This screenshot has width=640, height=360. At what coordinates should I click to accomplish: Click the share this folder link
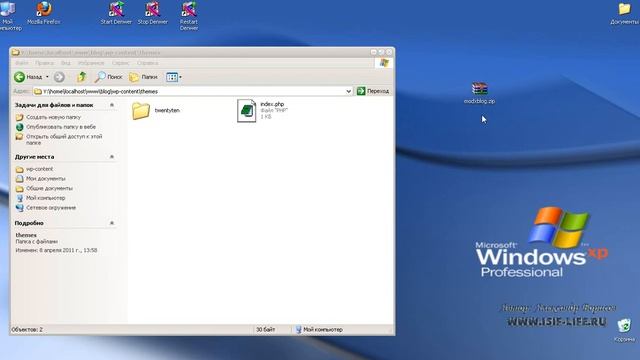tap(64, 140)
